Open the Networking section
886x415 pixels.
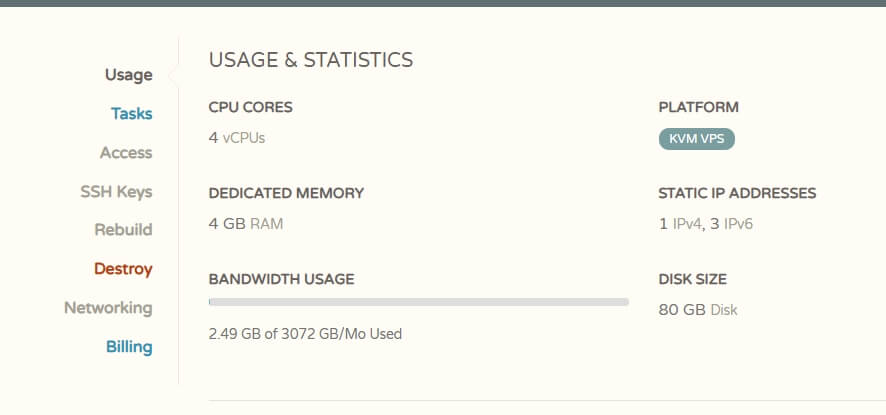click(x=108, y=308)
